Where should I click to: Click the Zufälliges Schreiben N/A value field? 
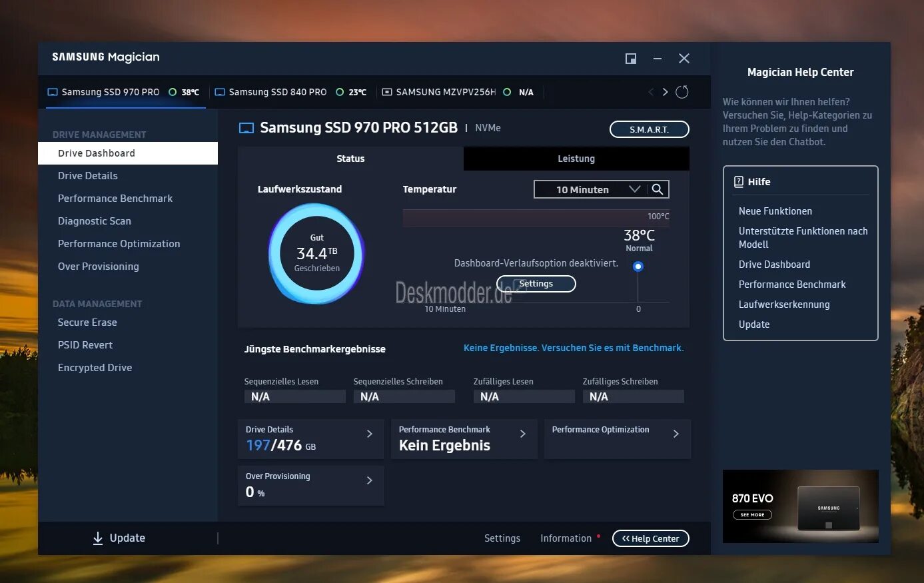coord(634,396)
